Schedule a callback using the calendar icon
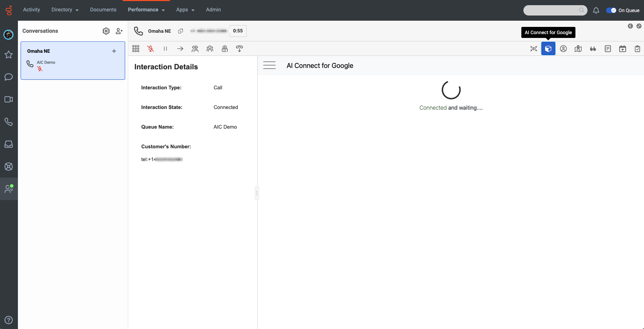This screenshot has height=329, width=644. 622,49
